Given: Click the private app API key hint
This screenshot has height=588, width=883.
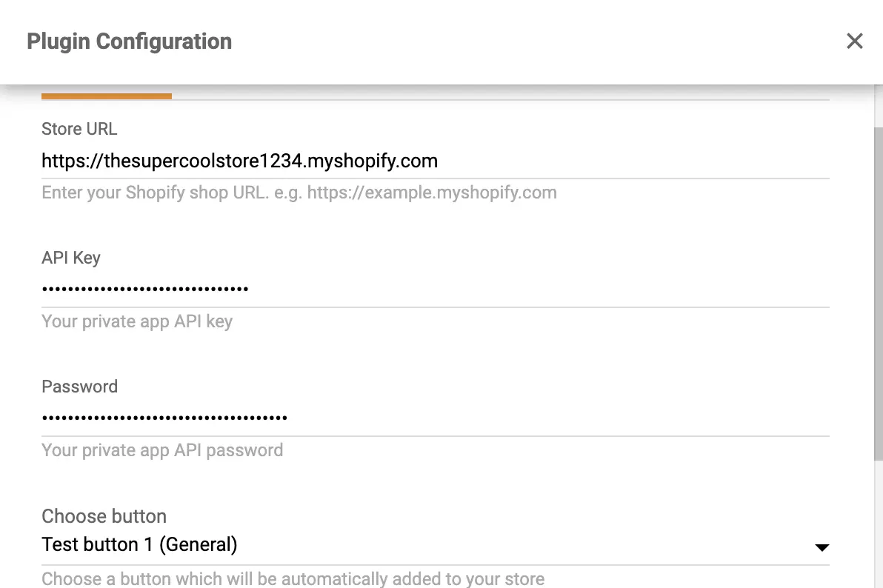Looking at the screenshot, I should [x=137, y=321].
